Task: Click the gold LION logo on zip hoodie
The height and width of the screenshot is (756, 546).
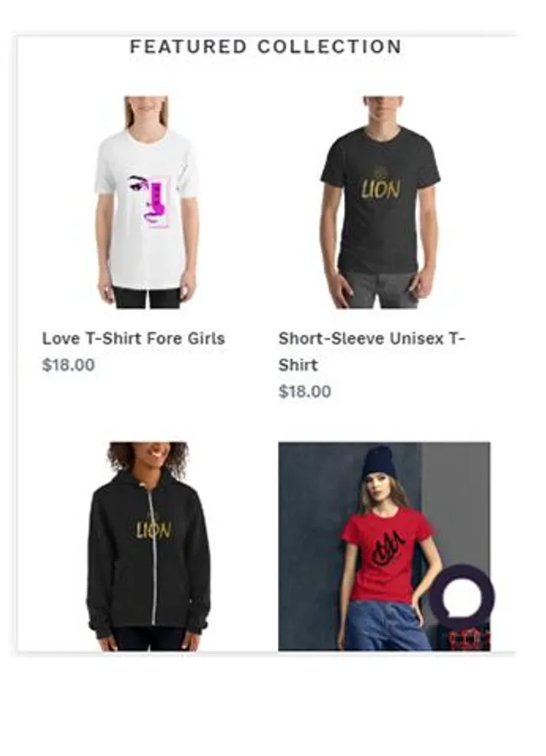Action: [x=154, y=528]
